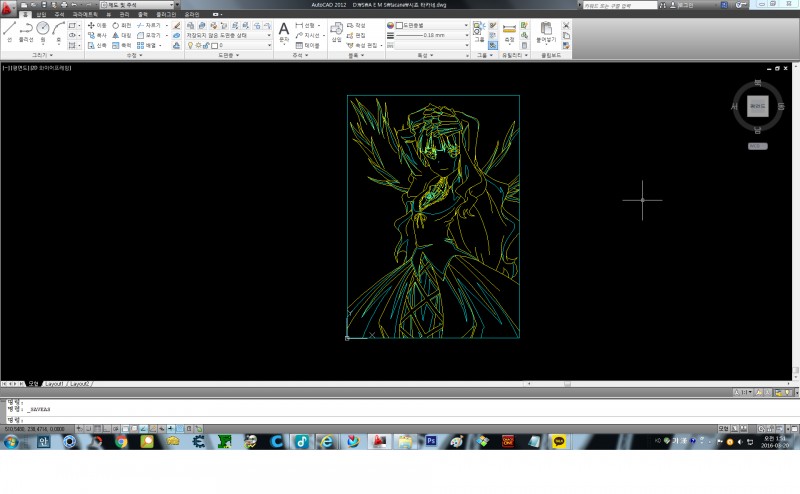Click the keyword search input field

point(618,5)
